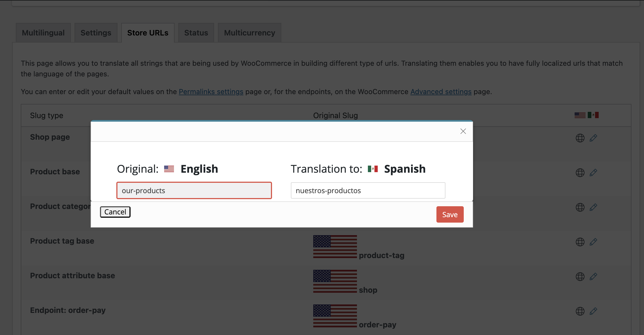
Task: Click Shop page row label
Action: 50,137
